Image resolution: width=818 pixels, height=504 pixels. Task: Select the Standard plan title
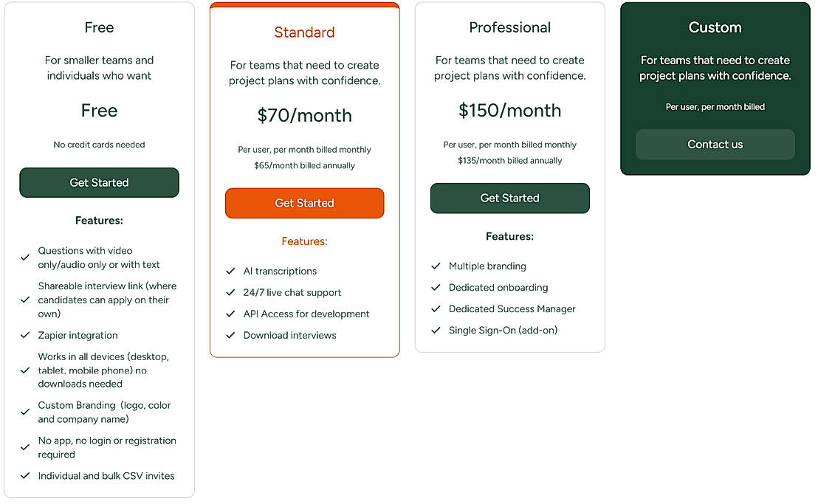tap(304, 32)
